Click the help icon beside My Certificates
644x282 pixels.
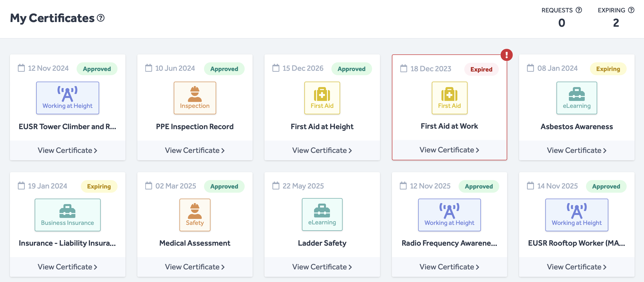pyautogui.click(x=100, y=18)
